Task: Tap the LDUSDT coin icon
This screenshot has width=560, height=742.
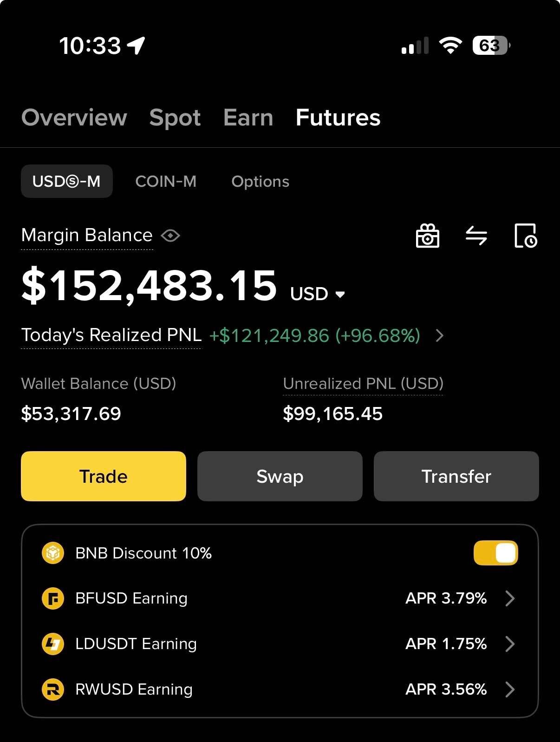Action: point(53,644)
